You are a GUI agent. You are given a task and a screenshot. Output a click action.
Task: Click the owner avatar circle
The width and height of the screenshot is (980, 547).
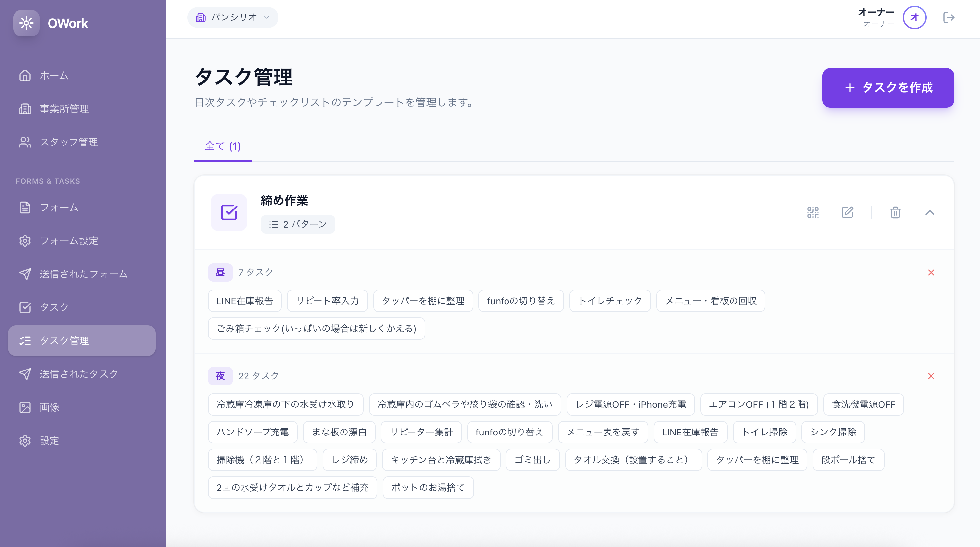914,17
